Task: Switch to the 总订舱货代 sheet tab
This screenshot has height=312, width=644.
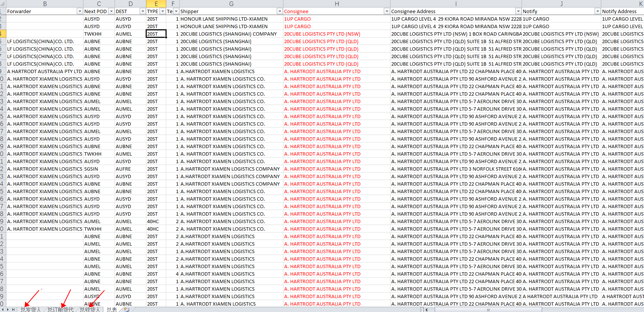Action: (x=61, y=309)
